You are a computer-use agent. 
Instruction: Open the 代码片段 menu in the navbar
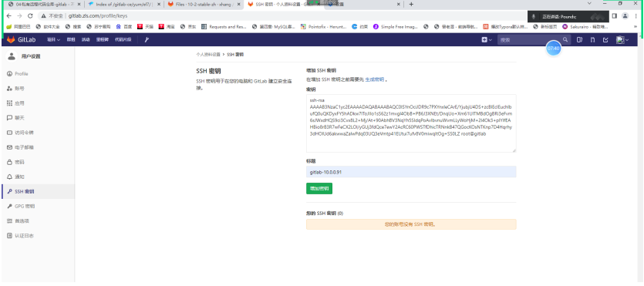coord(123,40)
